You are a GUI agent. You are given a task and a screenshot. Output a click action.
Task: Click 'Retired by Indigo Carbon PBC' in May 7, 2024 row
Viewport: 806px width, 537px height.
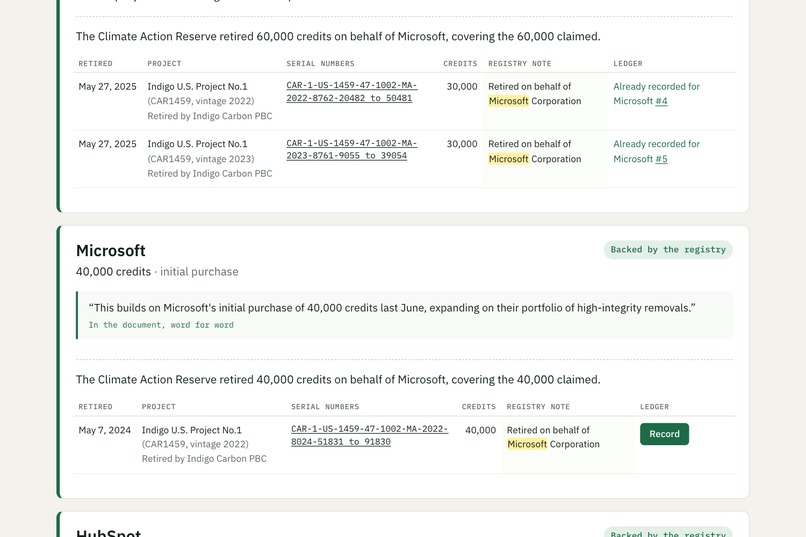click(x=204, y=458)
